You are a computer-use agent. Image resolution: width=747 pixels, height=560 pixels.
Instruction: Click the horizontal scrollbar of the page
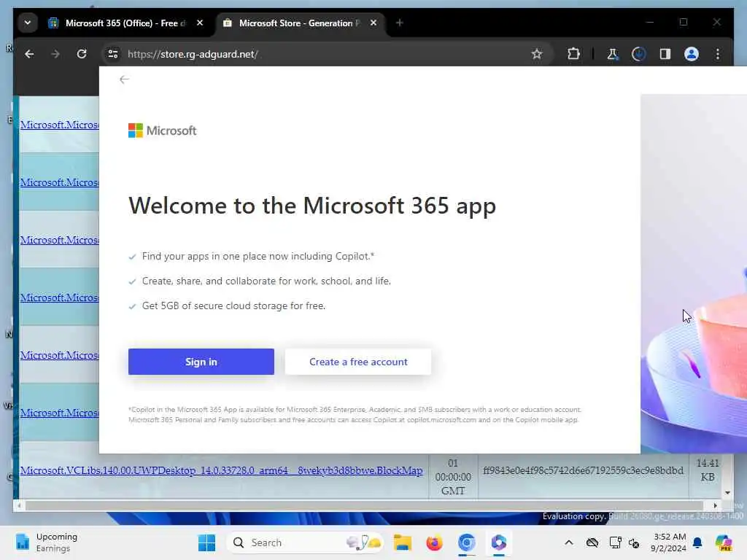click(365, 506)
